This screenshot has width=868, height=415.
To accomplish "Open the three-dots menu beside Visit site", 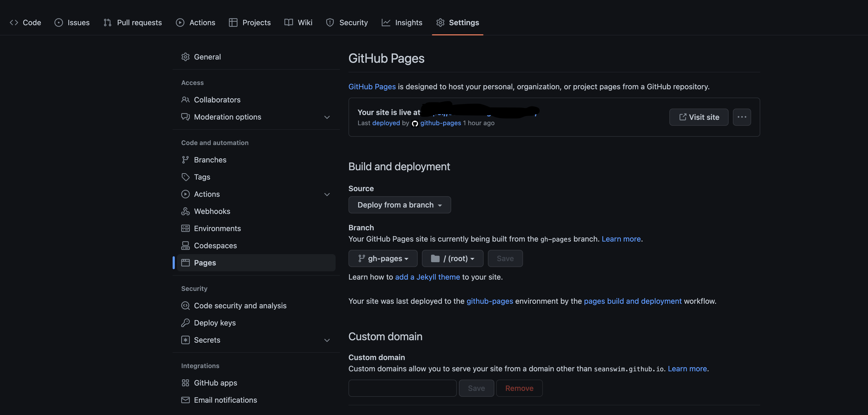I will click(x=742, y=117).
